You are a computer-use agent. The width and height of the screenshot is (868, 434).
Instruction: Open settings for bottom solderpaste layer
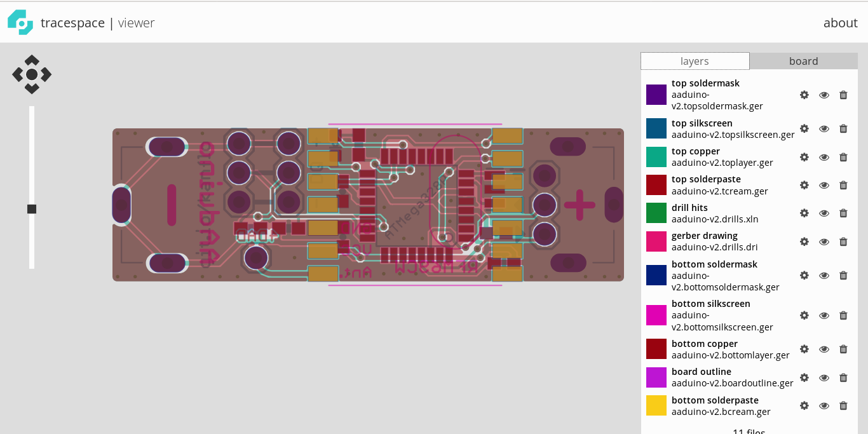tap(804, 405)
